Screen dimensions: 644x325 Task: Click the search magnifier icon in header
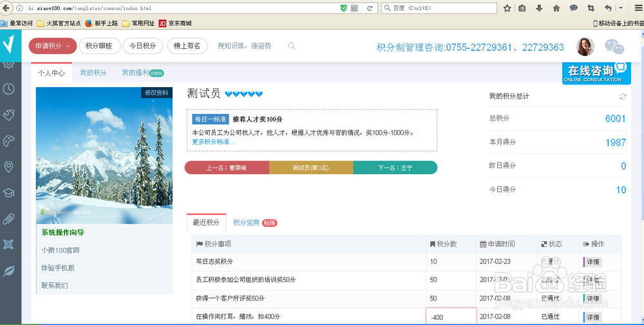[292, 46]
